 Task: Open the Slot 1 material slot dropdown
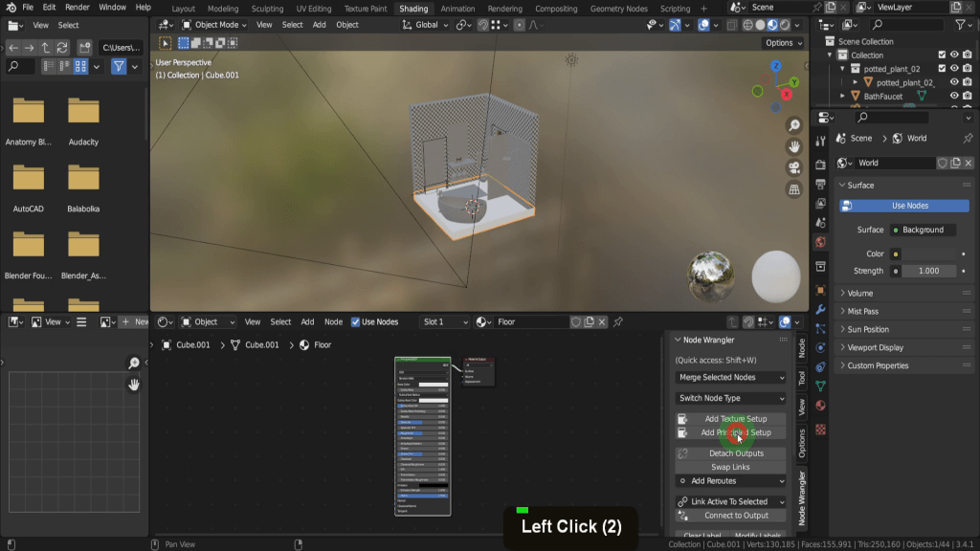pyautogui.click(x=446, y=321)
